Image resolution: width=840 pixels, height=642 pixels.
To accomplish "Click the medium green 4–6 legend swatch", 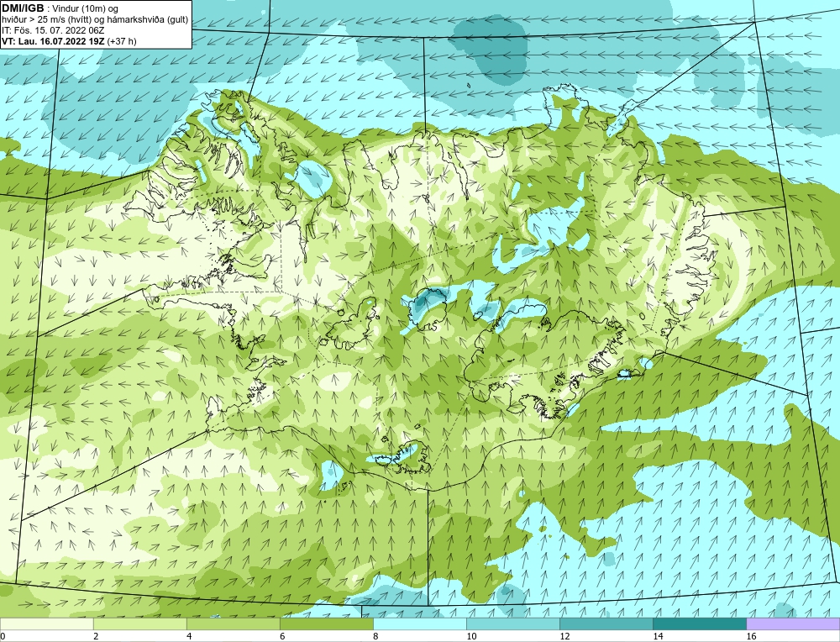I will (x=233, y=624).
